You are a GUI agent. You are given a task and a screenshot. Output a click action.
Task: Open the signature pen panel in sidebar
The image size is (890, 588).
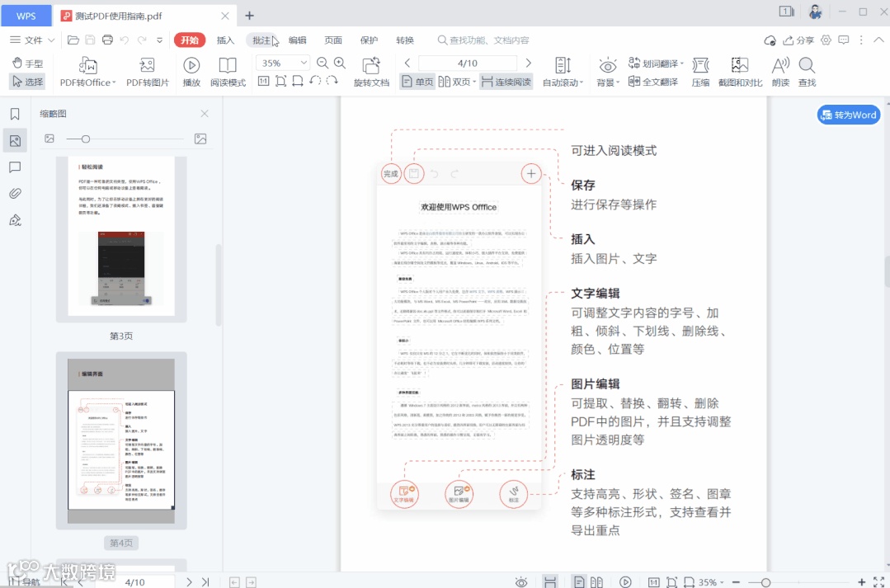15,220
